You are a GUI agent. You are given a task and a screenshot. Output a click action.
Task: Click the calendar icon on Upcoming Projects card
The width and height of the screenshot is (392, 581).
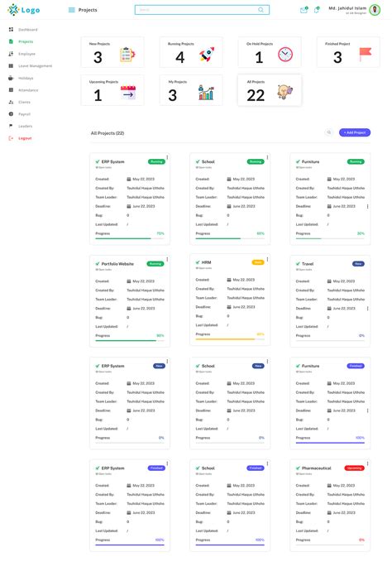[x=128, y=93]
